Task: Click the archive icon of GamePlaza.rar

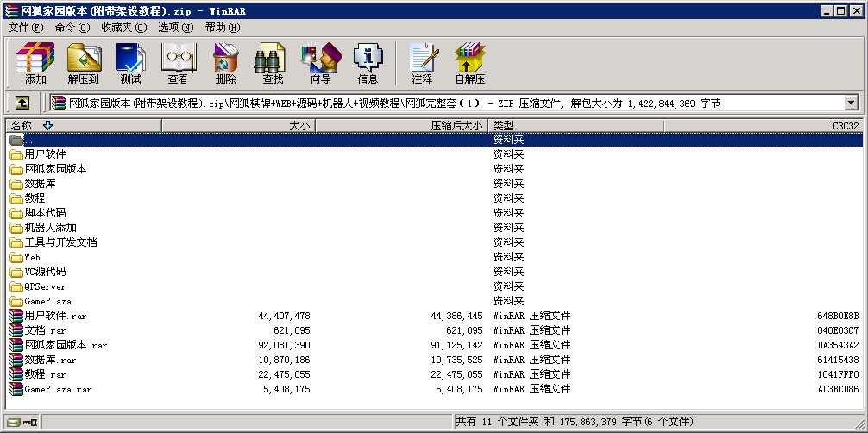Action: [16, 389]
